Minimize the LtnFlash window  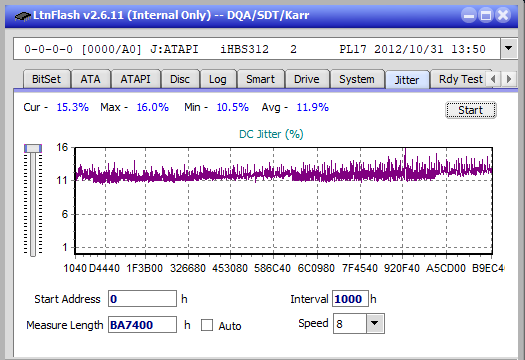point(468,15)
